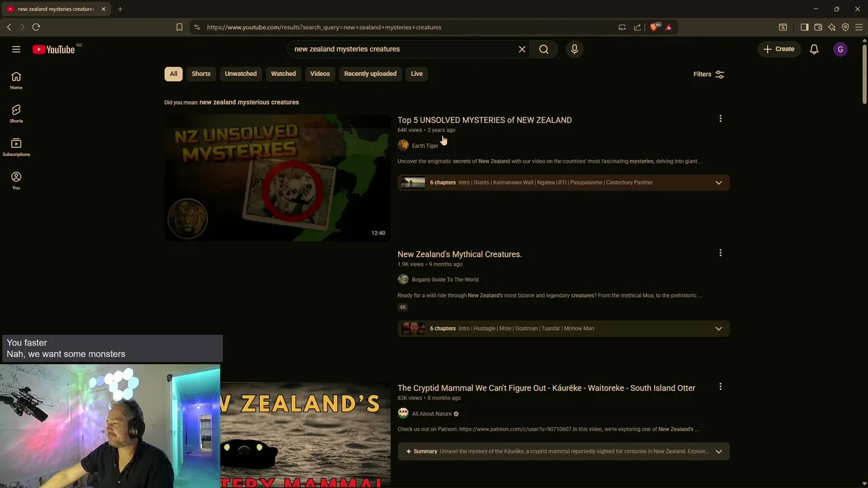Screen dimensions: 868x488
Task: Click Earth Tiger channel avatar
Action: pos(403,145)
